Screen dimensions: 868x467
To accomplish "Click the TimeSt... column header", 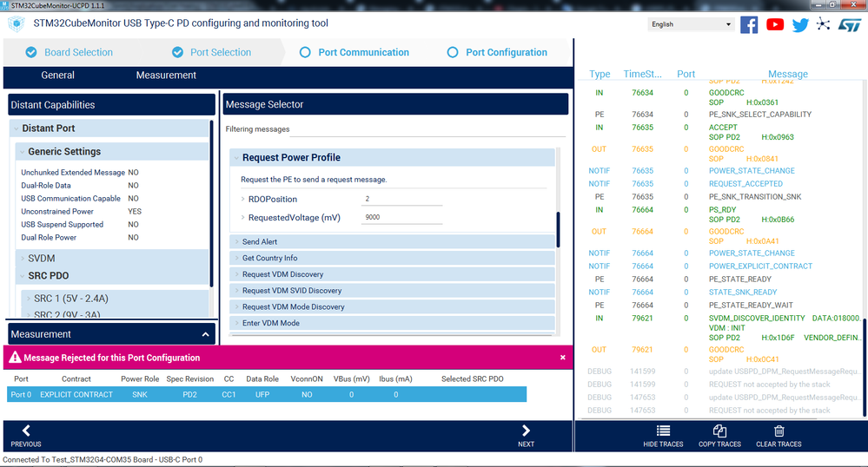I will coord(642,74).
